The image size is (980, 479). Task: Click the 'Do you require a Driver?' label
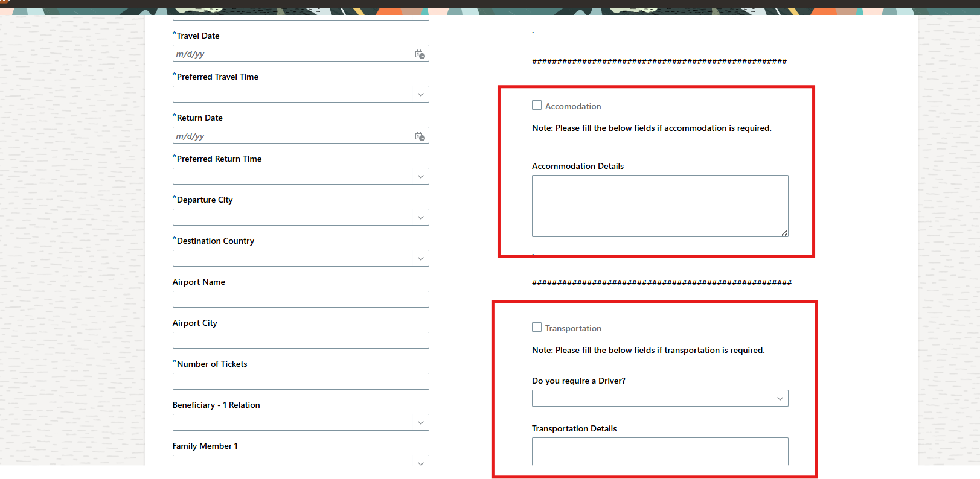click(578, 381)
